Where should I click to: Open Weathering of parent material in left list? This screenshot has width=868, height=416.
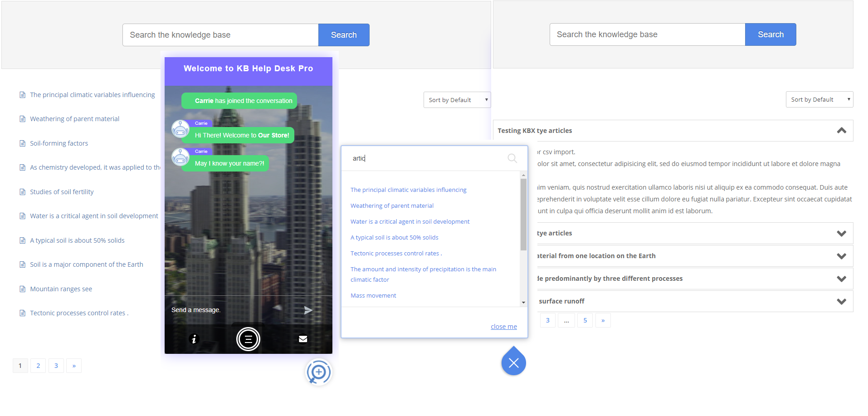click(75, 119)
